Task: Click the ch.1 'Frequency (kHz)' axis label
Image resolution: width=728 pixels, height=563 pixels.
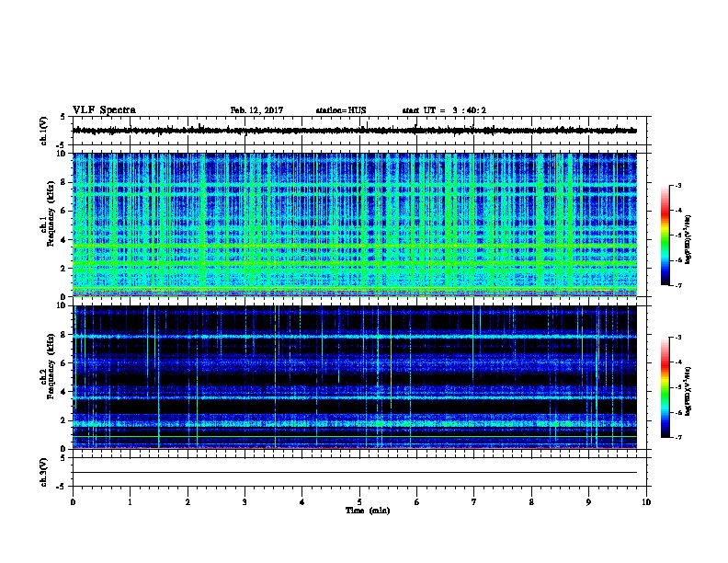Action: tap(51, 214)
